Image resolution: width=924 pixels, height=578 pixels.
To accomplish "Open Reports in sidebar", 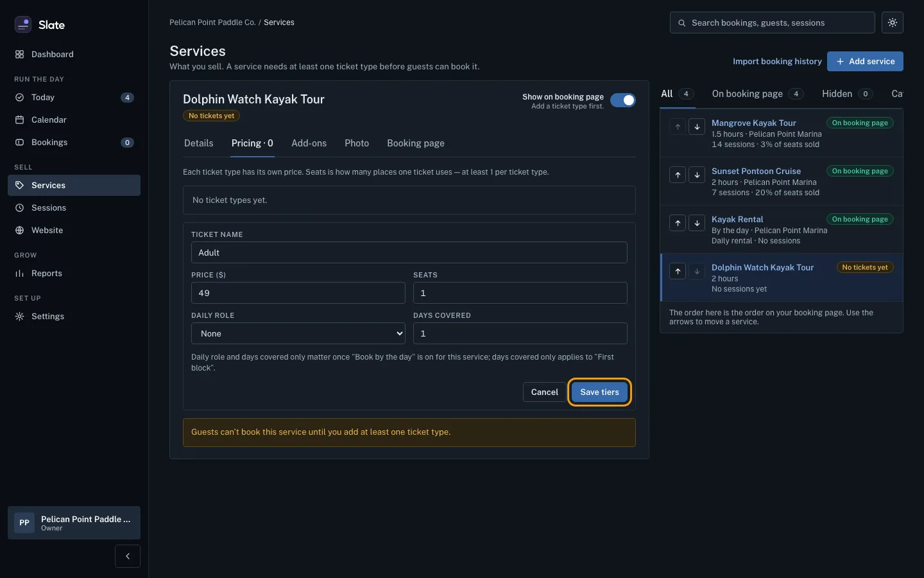I will (74, 274).
